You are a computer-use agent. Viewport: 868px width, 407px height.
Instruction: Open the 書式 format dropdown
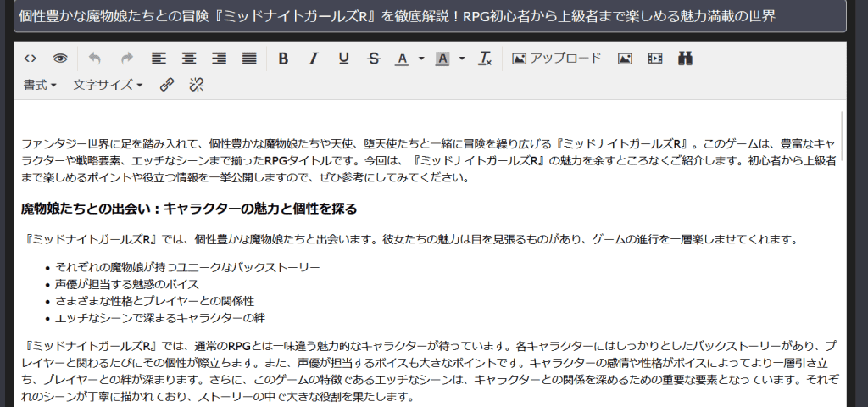coord(40,85)
